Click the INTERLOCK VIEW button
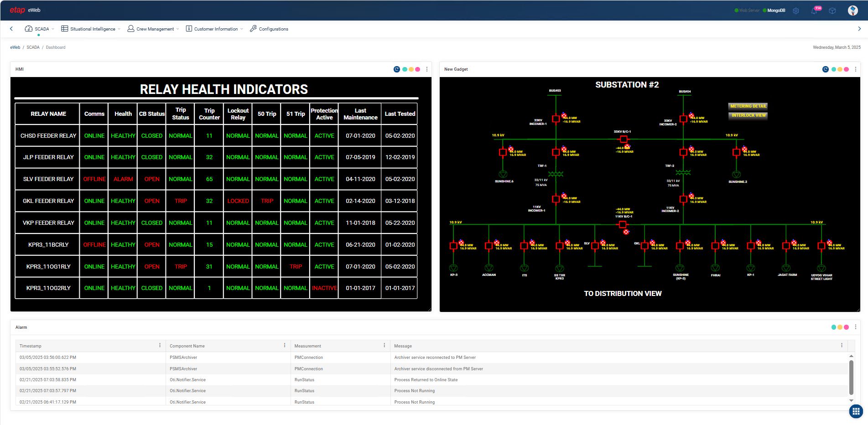868x425 pixels. point(748,115)
